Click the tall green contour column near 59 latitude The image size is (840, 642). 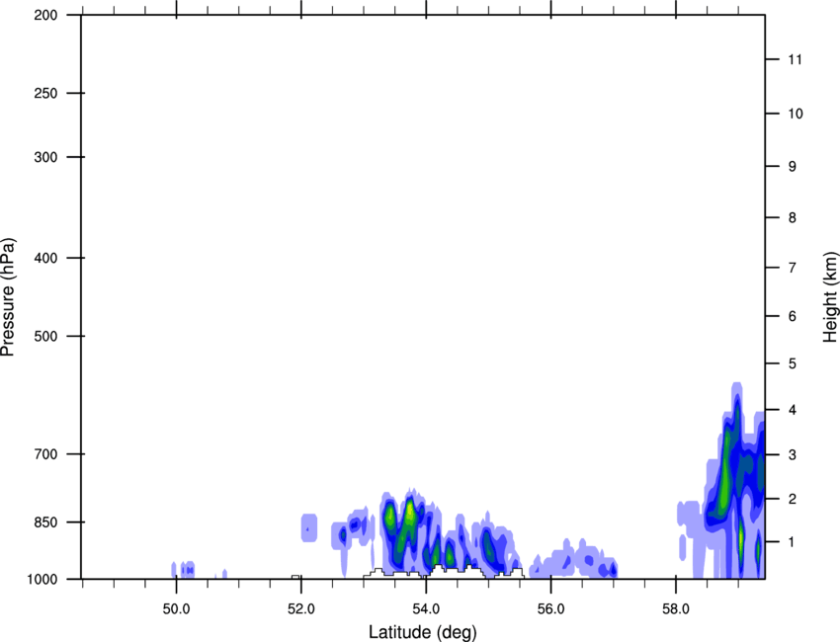pos(727,464)
